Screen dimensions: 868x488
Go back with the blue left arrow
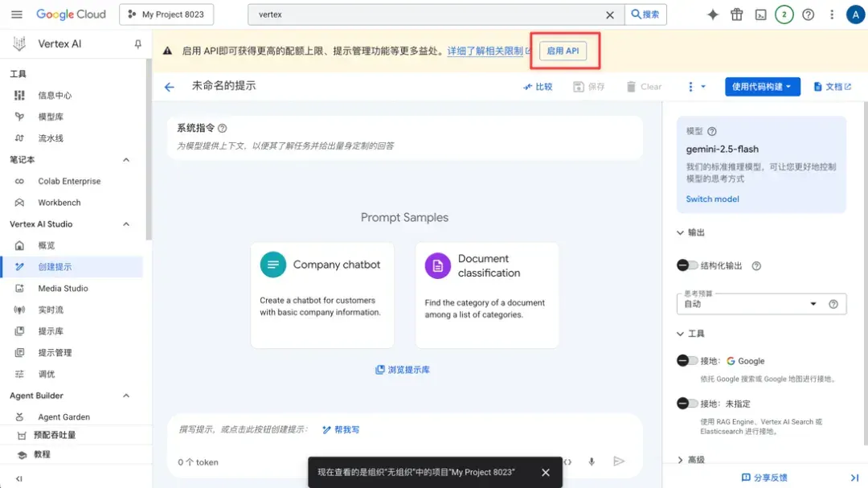(170, 87)
